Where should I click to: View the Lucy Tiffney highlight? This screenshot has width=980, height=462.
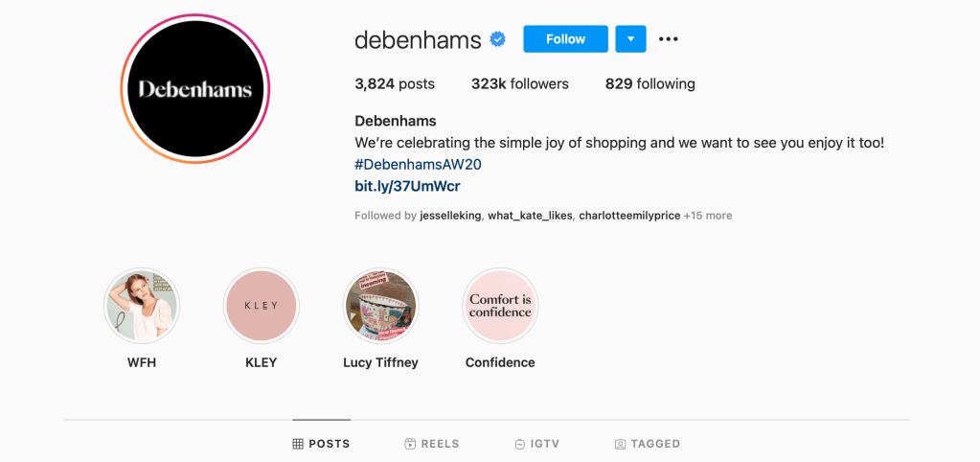point(380,306)
